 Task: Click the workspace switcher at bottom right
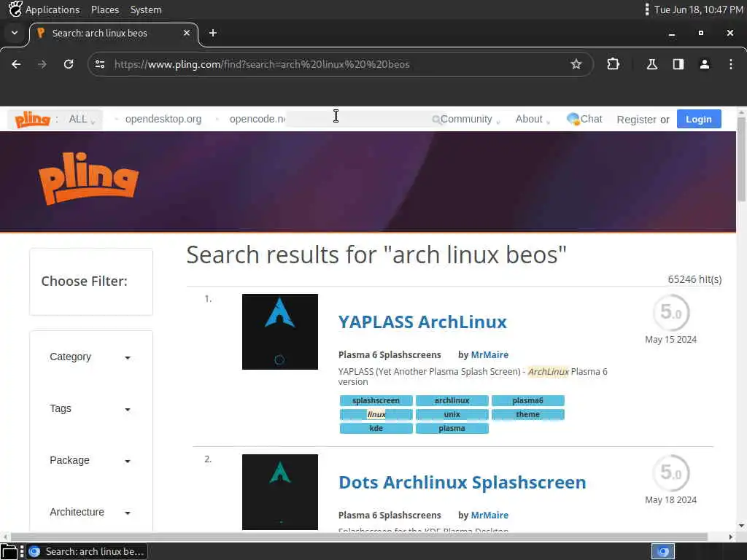tap(663, 551)
